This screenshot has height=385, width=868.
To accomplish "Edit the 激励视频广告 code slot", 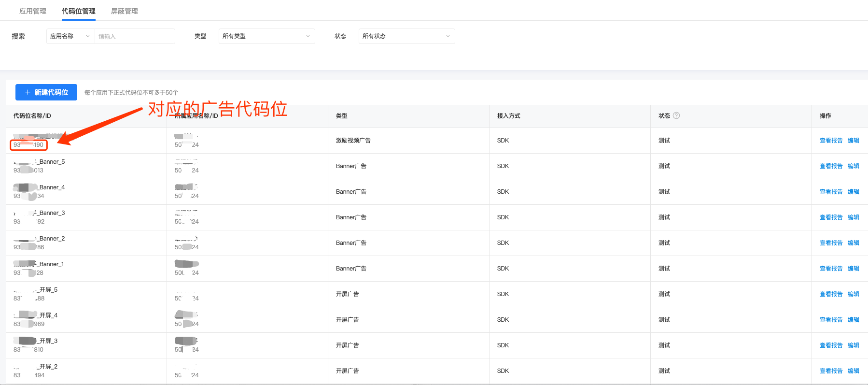I will pos(854,141).
